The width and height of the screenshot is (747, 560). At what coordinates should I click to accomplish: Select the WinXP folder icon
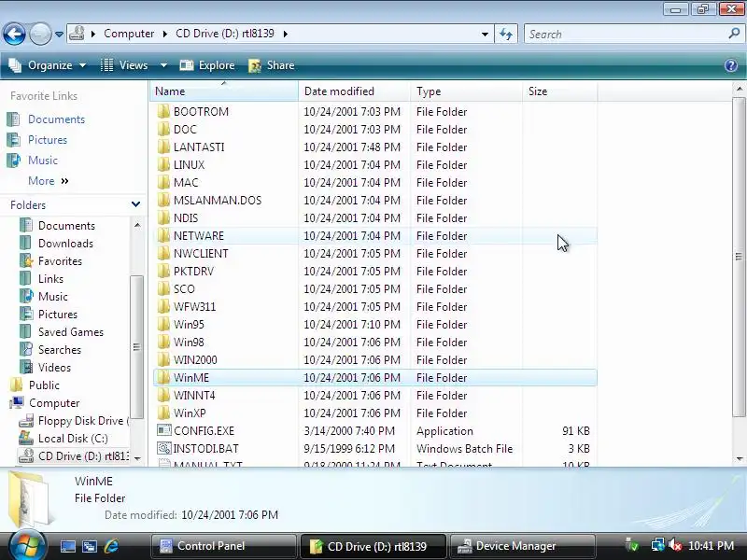pos(163,413)
